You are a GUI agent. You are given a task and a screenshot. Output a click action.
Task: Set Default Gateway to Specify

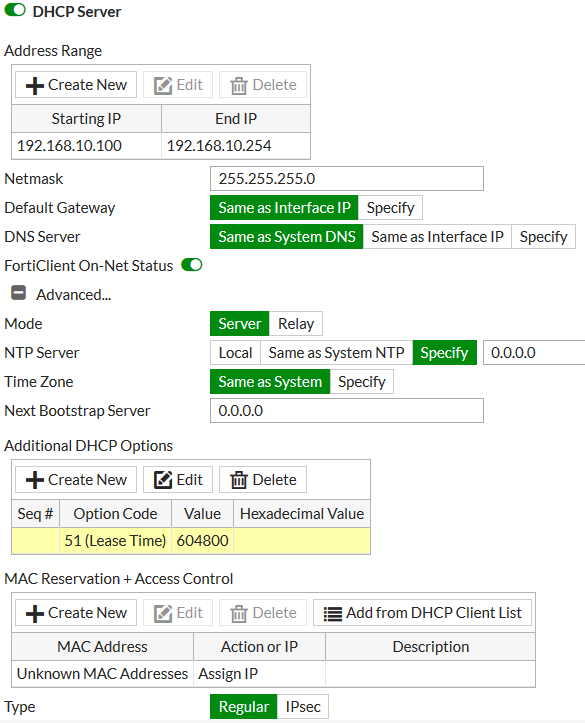click(x=390, y=207)
